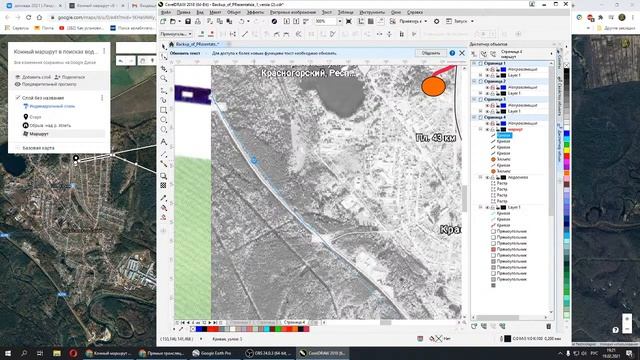This screenshot has width=640, height=360.
Task: Collapse Страница 3 in Object Manager
Action: [x=474, y=99]
